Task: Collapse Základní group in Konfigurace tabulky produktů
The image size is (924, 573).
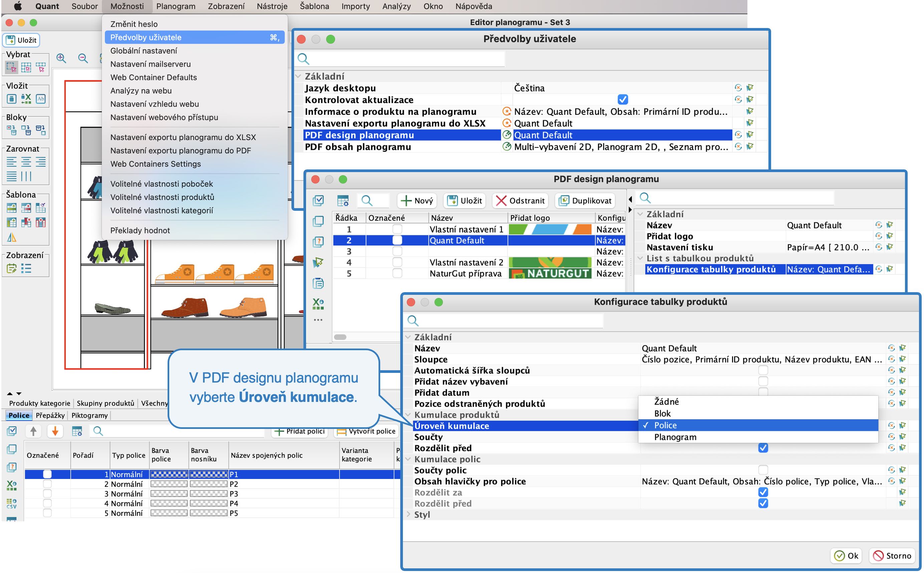Action: [408, 337]
